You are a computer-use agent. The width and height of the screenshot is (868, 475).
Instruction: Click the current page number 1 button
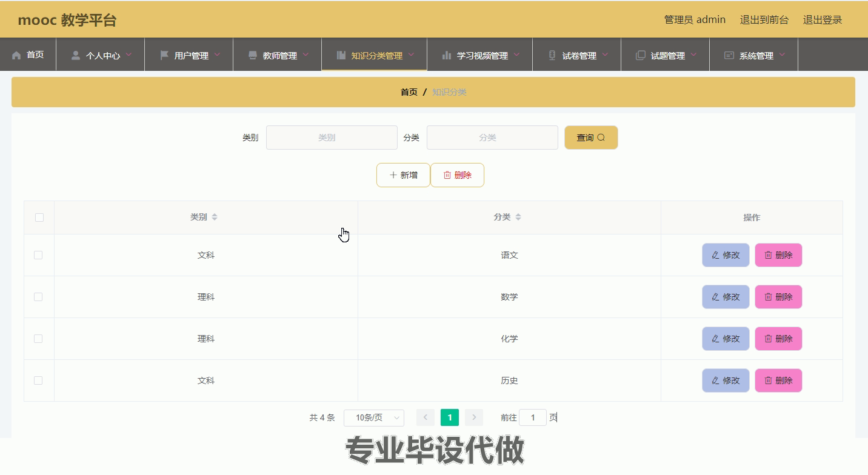coord(450,417)
